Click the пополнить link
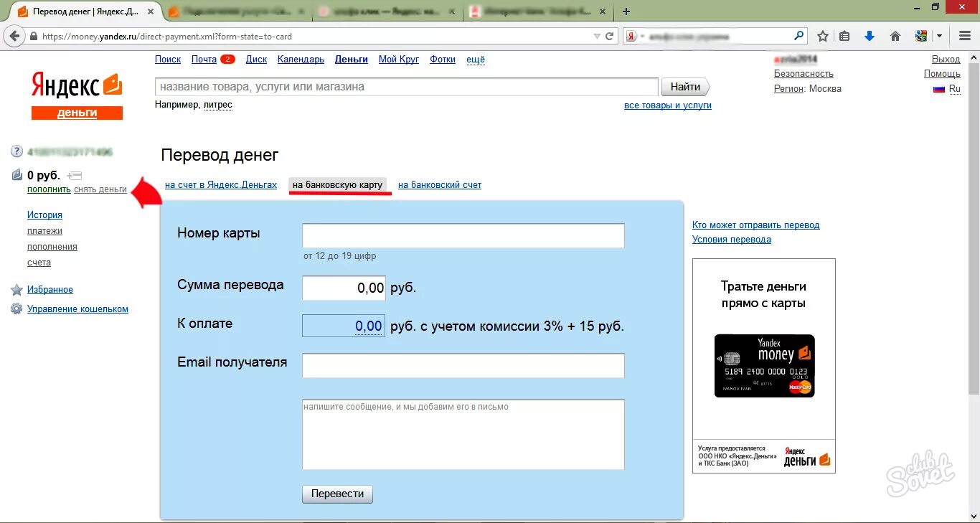The width and height of the screenshot is (980, 523). [49, 189]
